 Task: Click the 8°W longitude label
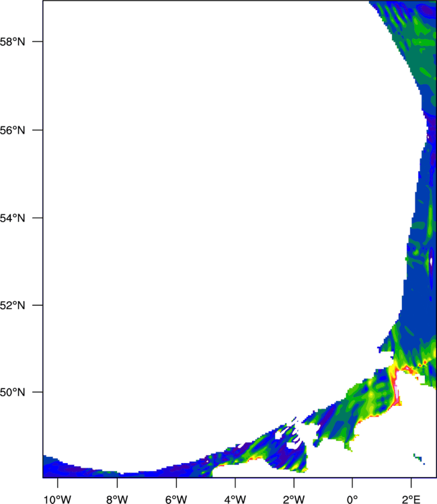click(x=117, y=499)
